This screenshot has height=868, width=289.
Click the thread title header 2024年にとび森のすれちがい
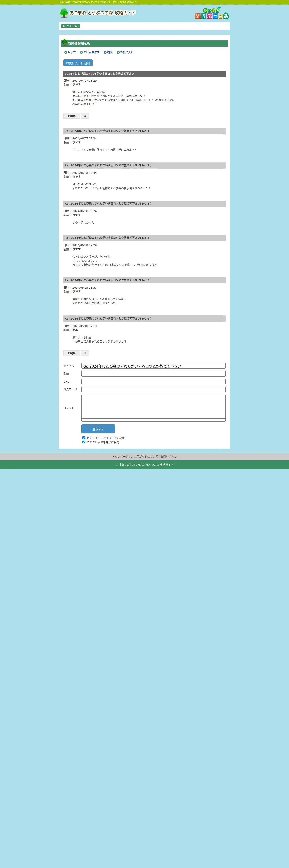pos(144,74)
